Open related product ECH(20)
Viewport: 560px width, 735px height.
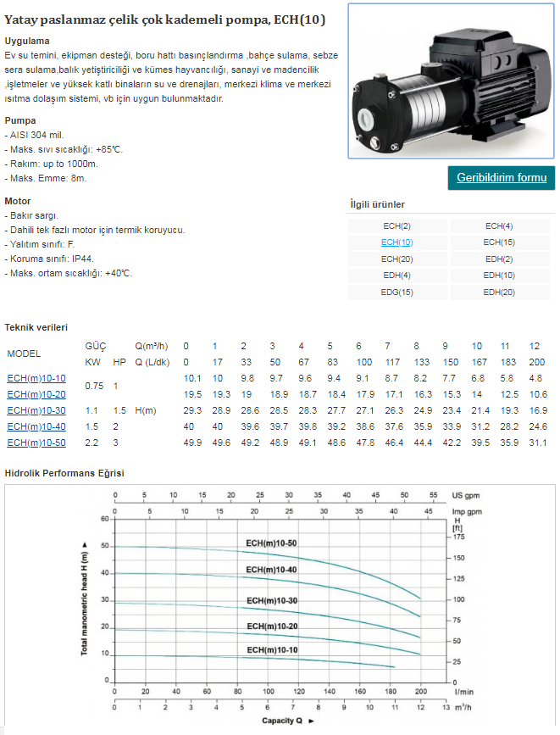point(397,259)
